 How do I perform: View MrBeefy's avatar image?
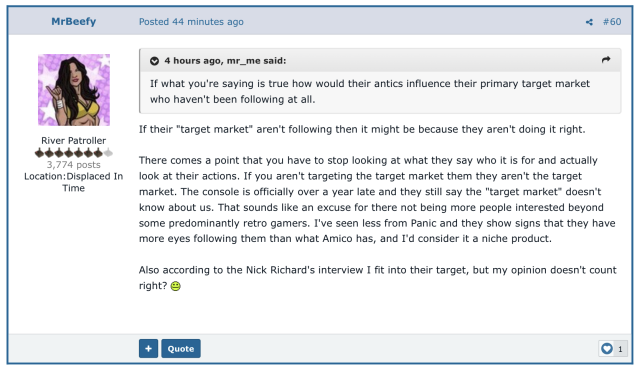(x=74, y=90)
